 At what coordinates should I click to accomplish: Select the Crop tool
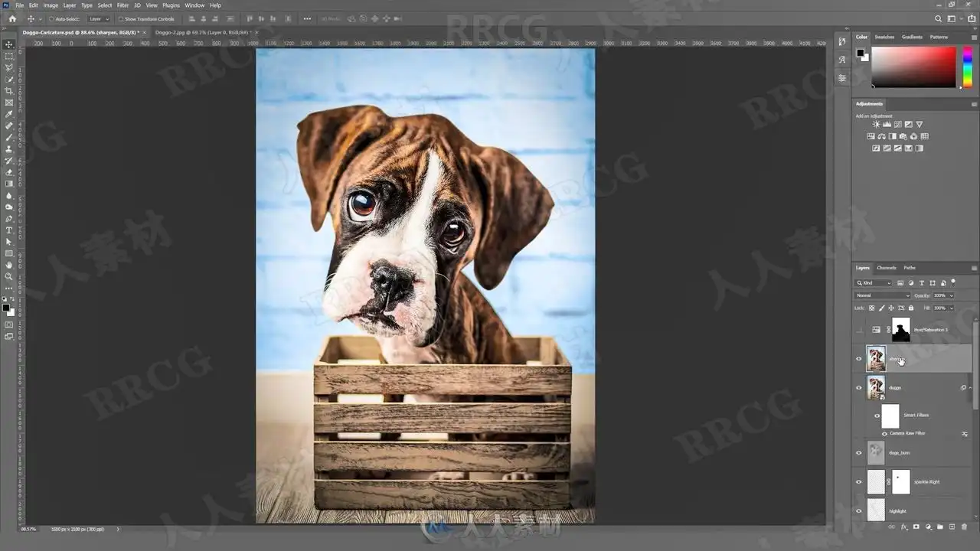[9, 91]
